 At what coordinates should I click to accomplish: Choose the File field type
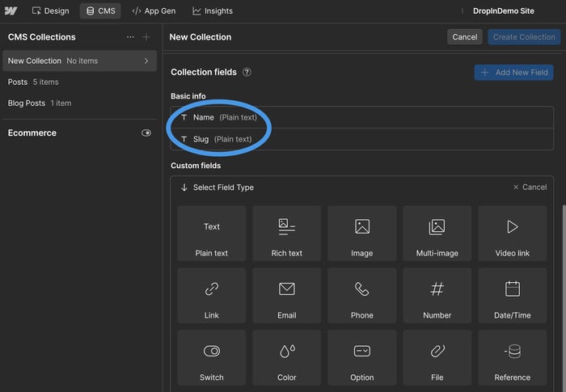coord(437,358)
